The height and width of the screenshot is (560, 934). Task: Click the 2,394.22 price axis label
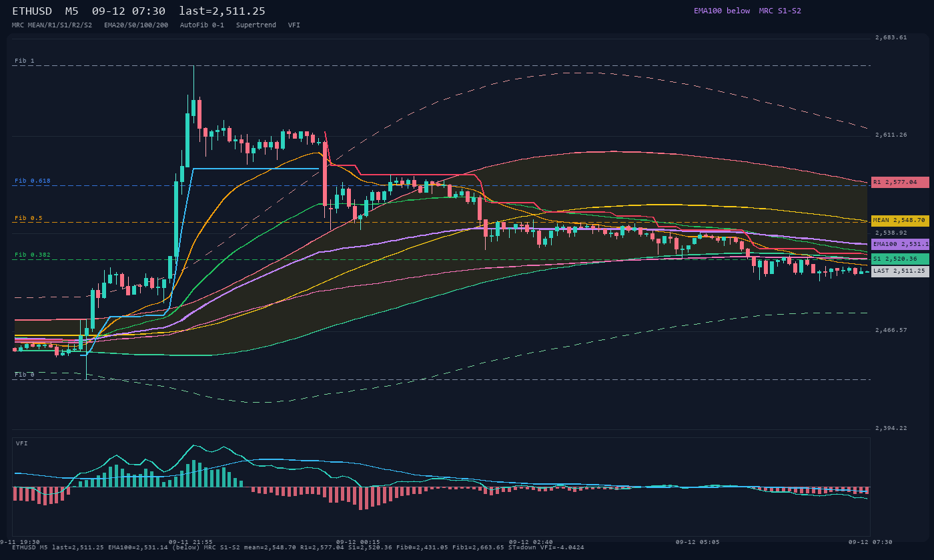click(x=891, y=428)
